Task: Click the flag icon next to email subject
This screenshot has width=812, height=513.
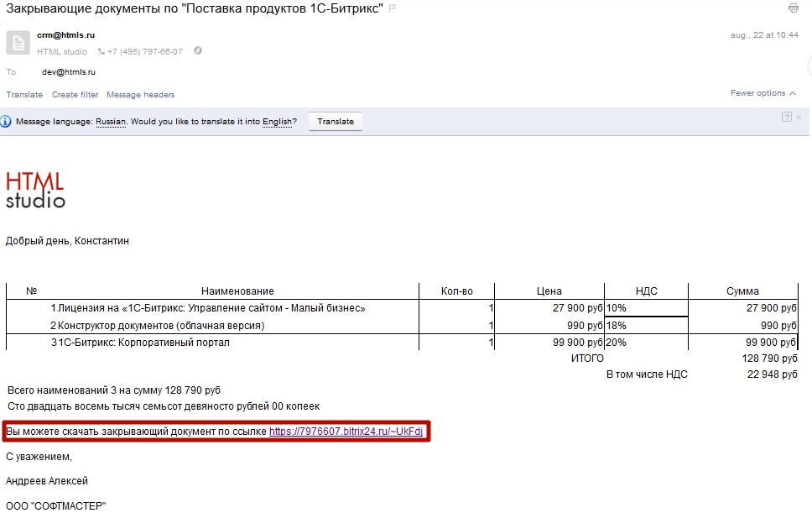Action: click(393, 8)
